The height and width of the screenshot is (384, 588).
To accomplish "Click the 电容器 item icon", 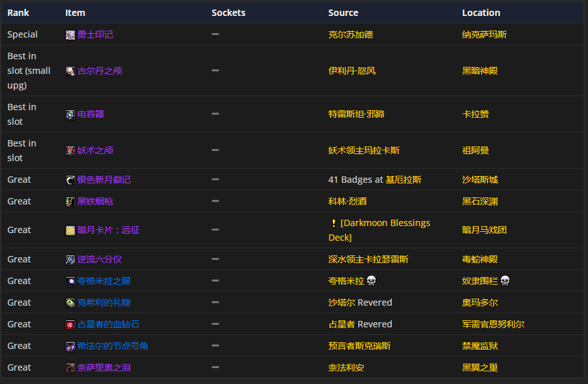I will click(x=70, y=115).
